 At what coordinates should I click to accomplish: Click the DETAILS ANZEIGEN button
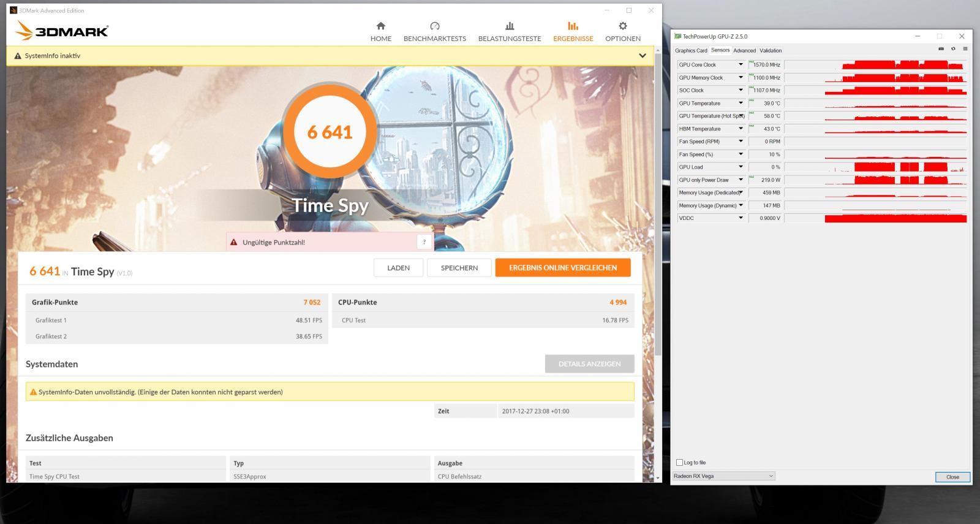point(589,364)
